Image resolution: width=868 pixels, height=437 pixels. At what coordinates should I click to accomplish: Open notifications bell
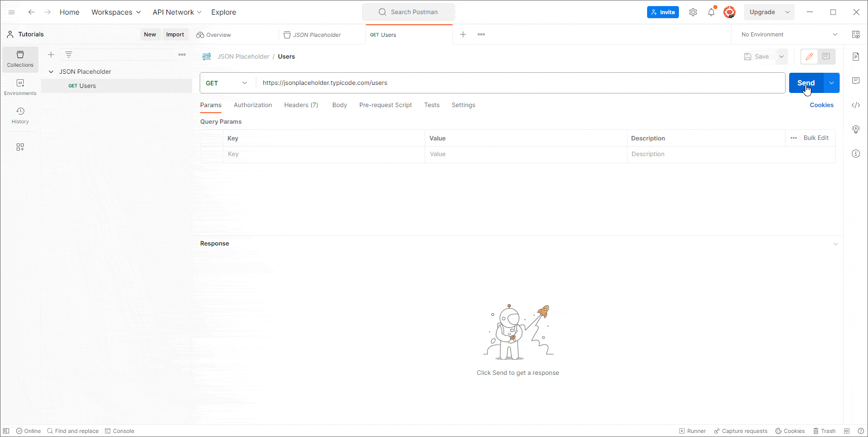tap(711, 12)
